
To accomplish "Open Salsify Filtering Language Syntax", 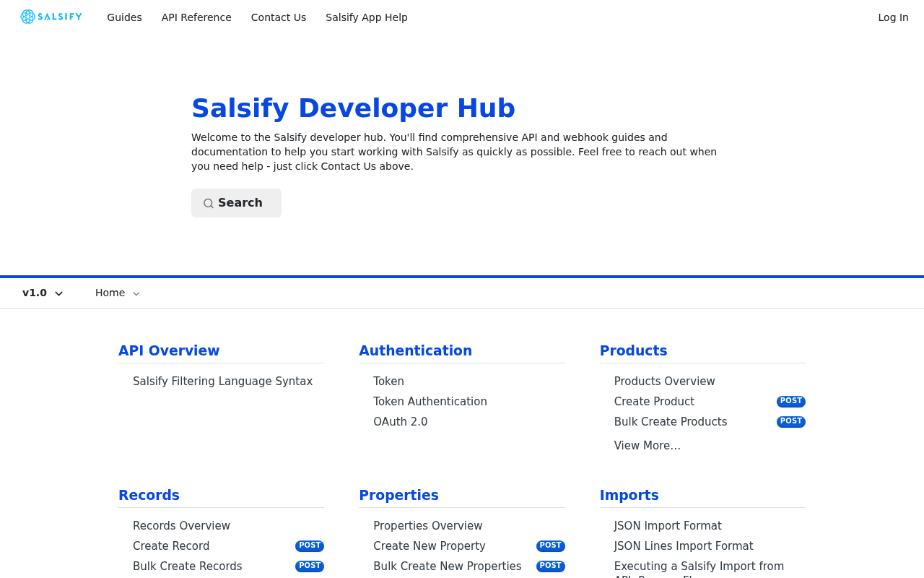I will pyautogui.click(x=222, y=381).
